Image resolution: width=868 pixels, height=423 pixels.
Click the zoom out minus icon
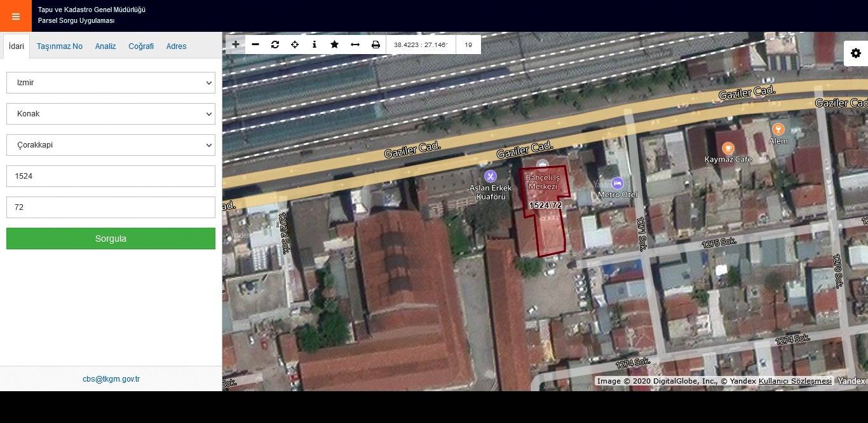point(255,45)
